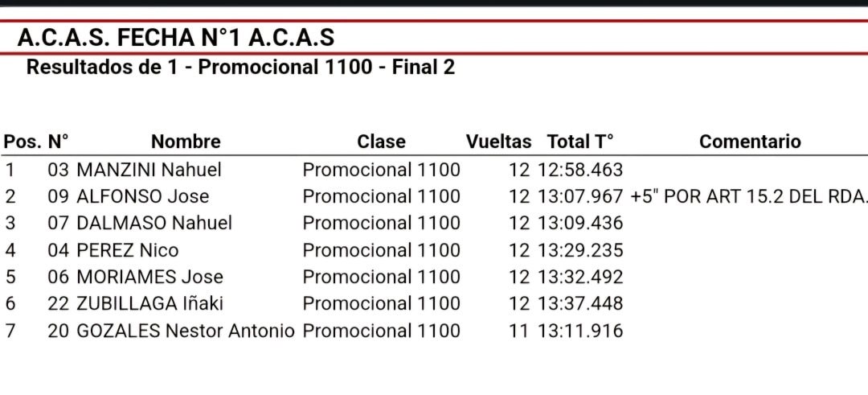This screenshot has height=395, width=868.
Task: Click the Comentario column header
Action: pos(750,142)
